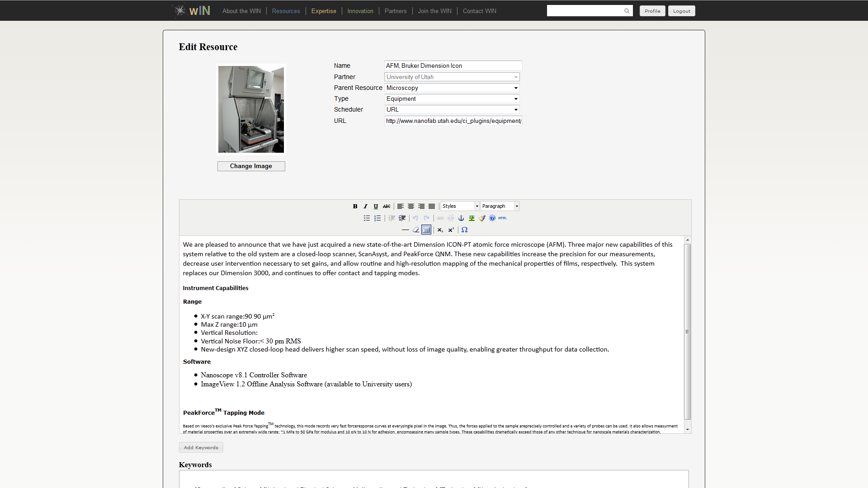Open the Contact WIN page
This screenshot has width=868, height=488.
[479, 11]
